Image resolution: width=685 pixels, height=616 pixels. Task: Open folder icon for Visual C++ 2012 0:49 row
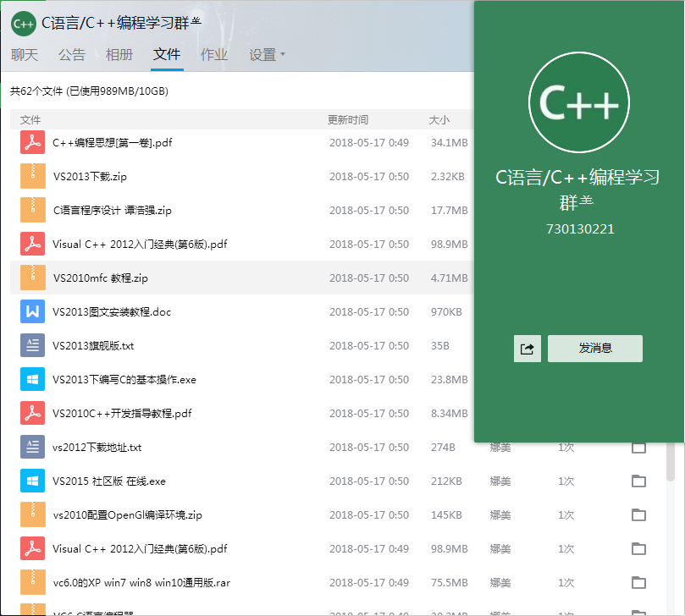pyautogui.click(x=638, y=548)
